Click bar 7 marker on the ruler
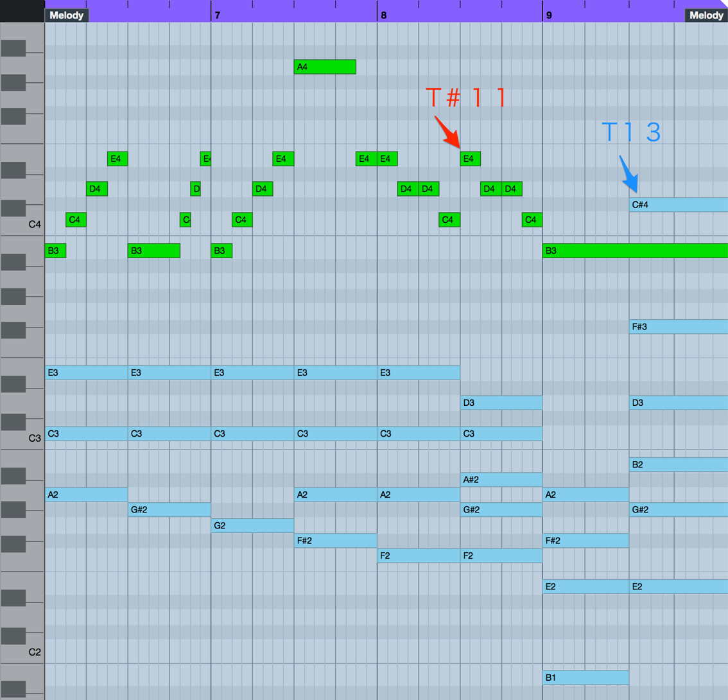Image resolution: width=728 pixels, height=700 pixels. [217, 15]
